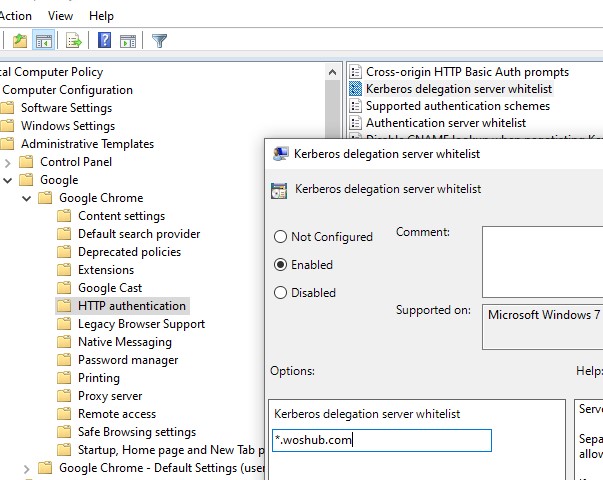The height and width of the screenshot is (480, 603).
Task: Click the Cross-origin HTTP Basic Auth prompts policy icon
Action: 355,72
